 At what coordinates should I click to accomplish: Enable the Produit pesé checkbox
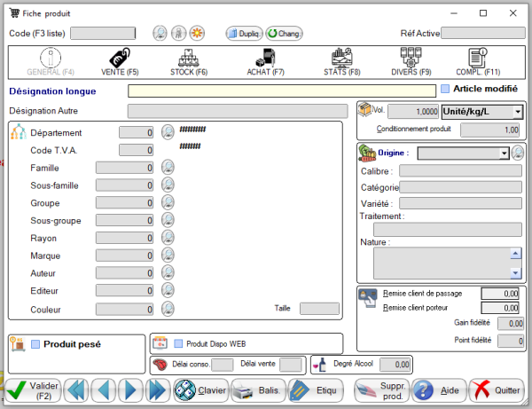35,344
